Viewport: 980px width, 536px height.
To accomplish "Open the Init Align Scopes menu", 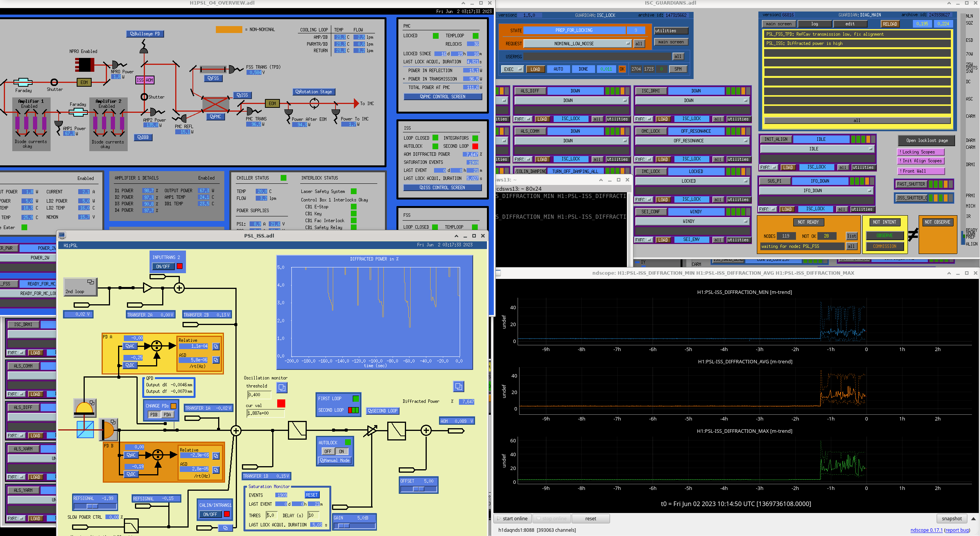I will coord(921,161).
